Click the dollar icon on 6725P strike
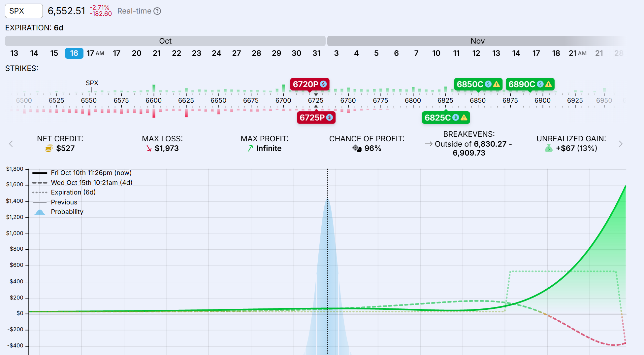644x355 pixels. 329,118
